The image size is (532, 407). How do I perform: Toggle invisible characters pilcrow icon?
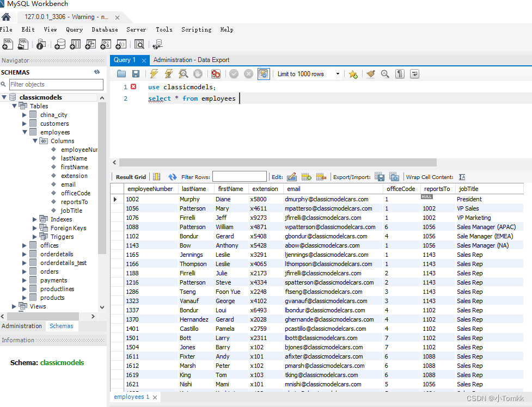click(400, 74)
